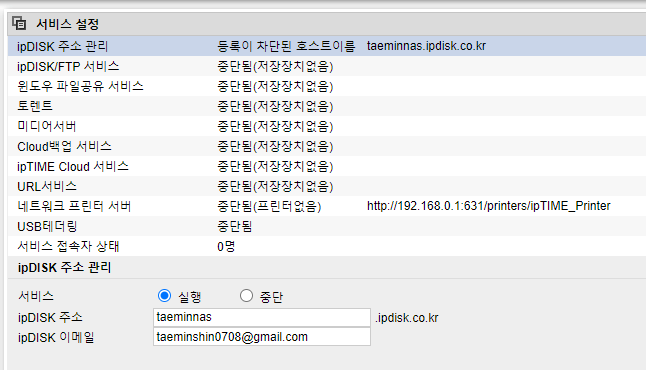646x370 pixels.
Task: Select the URL서비스 row
Action: (327, 186)
